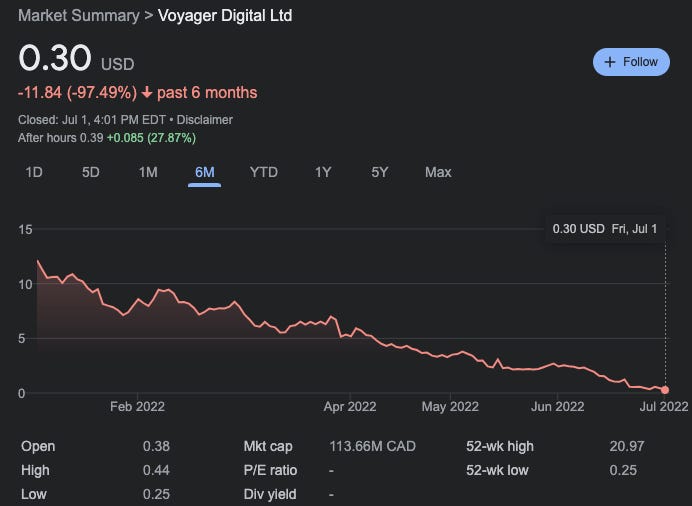The image size is (692, 506).
Task: Click the -11.84 (-97.49%) change text
Action: coord(78,93)
